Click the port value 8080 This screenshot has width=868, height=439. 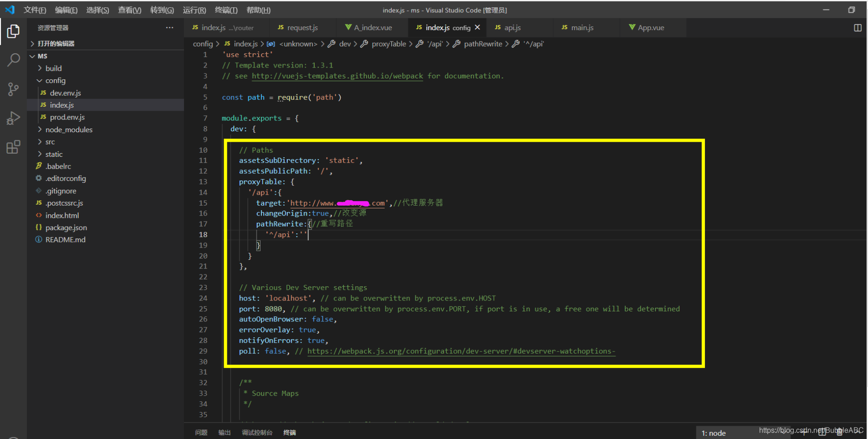coord(273,309)
